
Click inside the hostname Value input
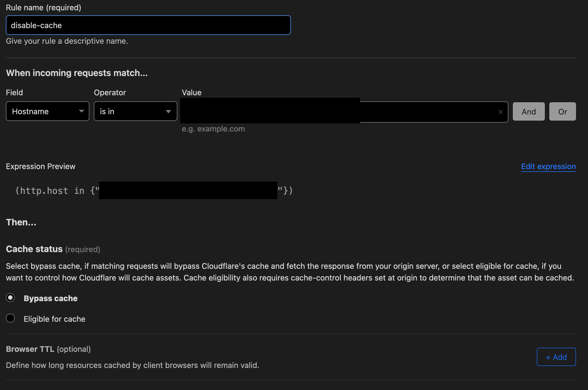426,112
